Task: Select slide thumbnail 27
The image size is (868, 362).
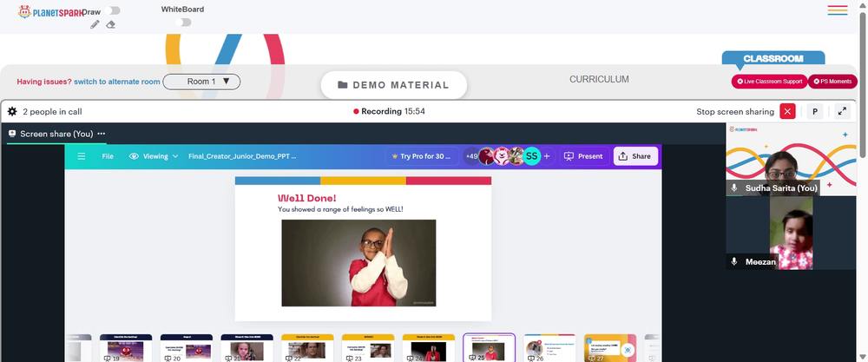Action: [x=610, y=348]
